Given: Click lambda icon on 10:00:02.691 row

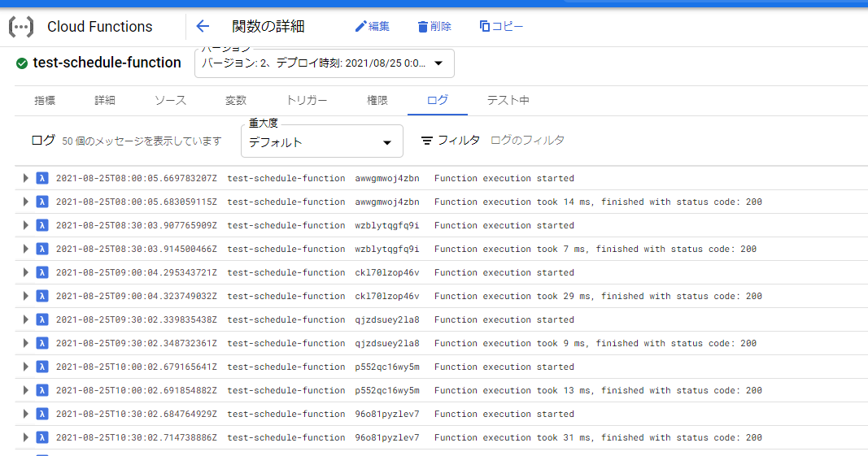Looking at the screenshot, I should [42, 390].
